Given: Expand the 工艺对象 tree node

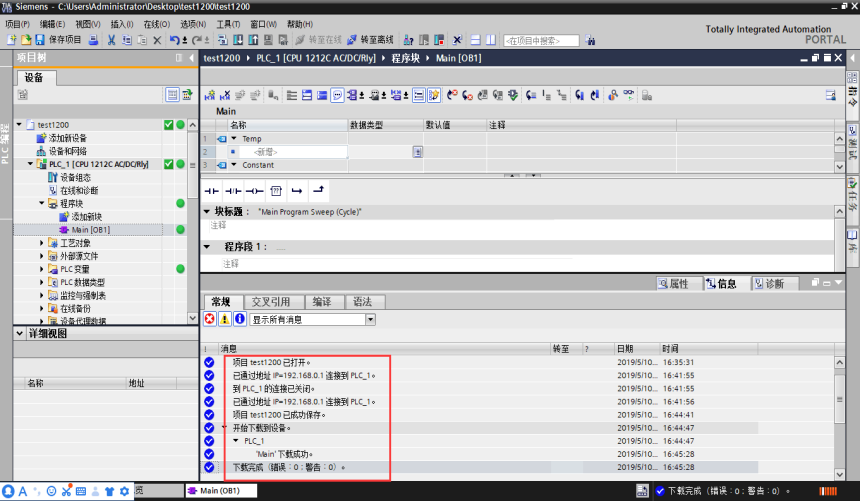Looking at the screenshot, I should tap(41, 242).
